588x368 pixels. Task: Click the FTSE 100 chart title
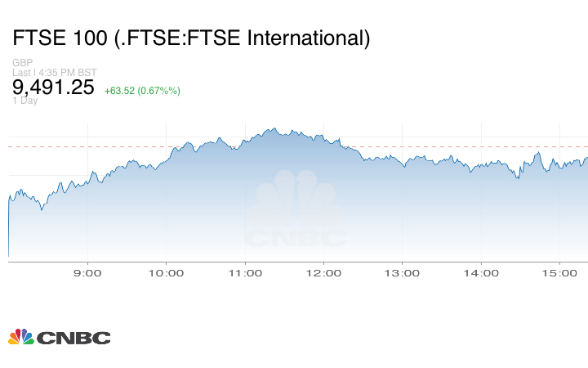point(191,38)
